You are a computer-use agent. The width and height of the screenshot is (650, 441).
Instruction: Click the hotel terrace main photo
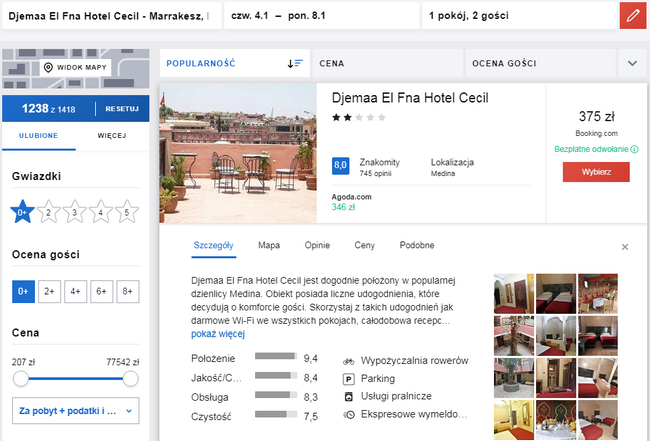(x=238, y=155)
